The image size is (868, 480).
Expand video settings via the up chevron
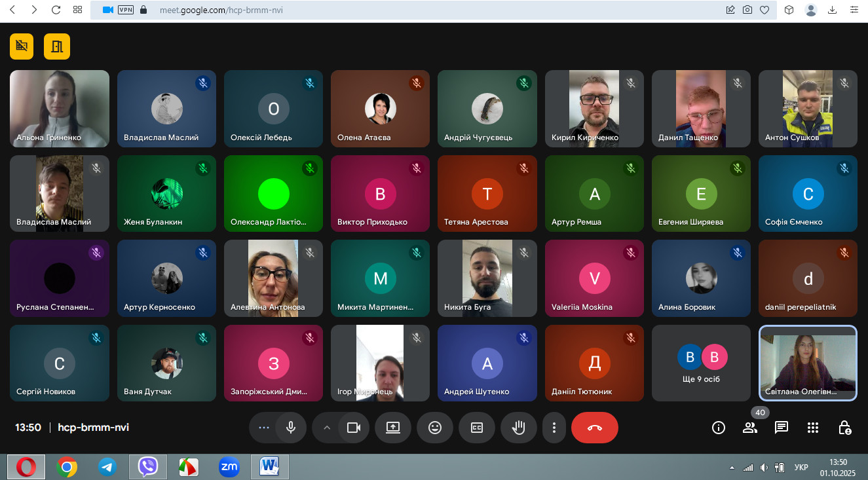(x=326, y=428)
